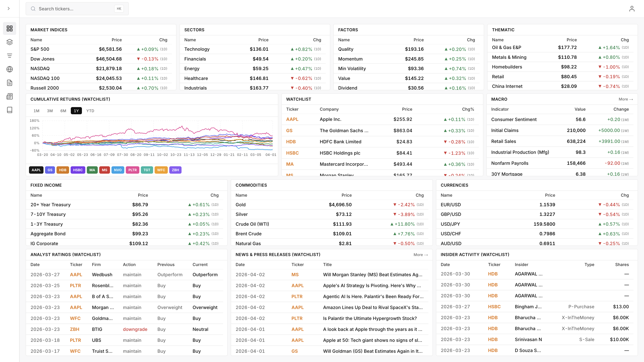This screenshot has width=644, height=362.
Task: Click the filter lines icon in sidebar
Action: coord(9,55)
